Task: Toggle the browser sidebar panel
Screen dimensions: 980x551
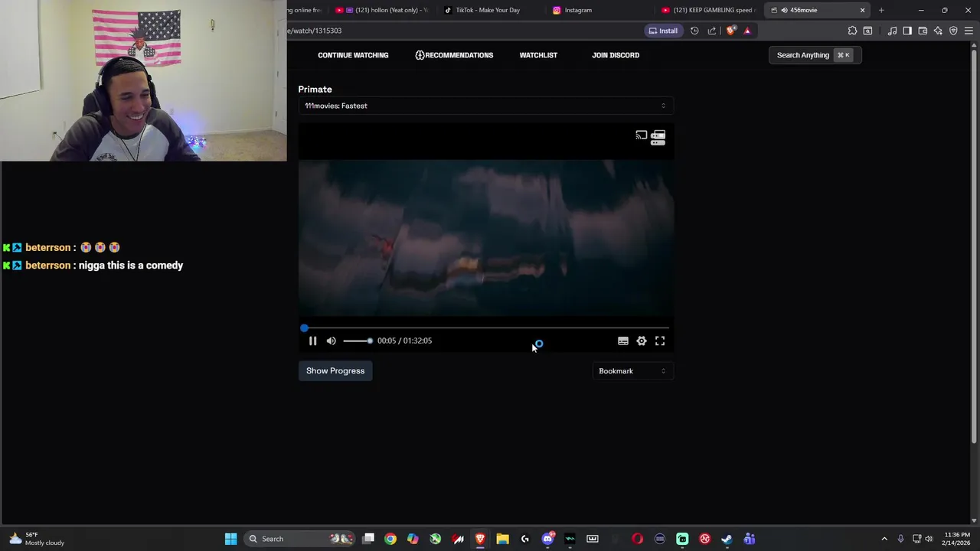Action: 907,31
